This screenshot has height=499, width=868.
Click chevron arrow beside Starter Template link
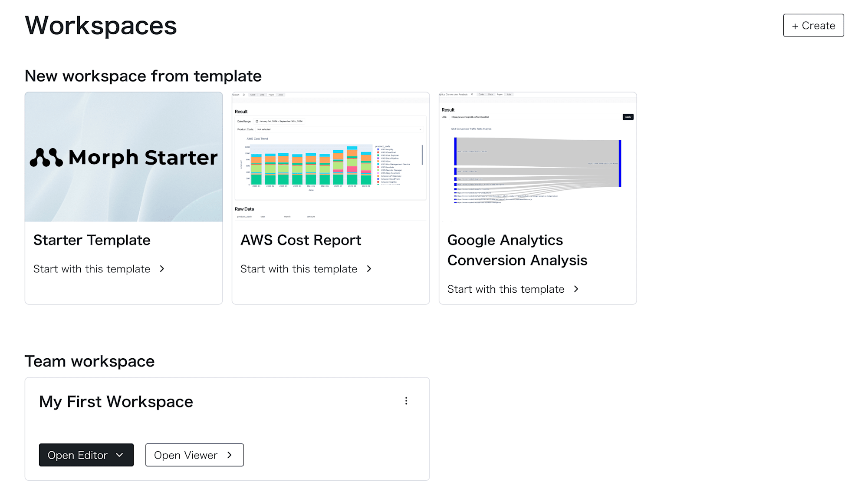click(x=162, y=269)
